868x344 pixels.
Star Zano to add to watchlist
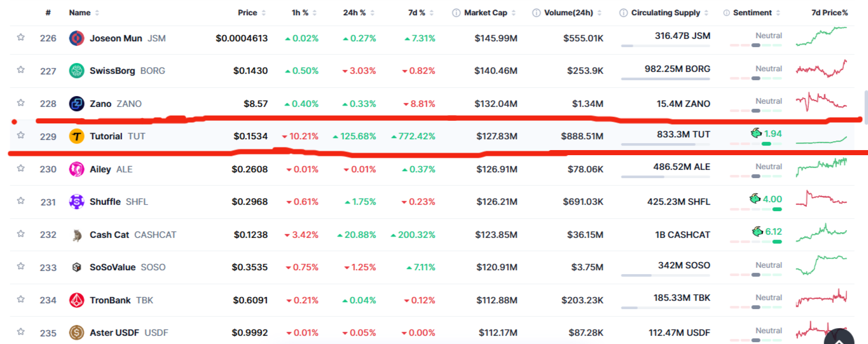20,102
